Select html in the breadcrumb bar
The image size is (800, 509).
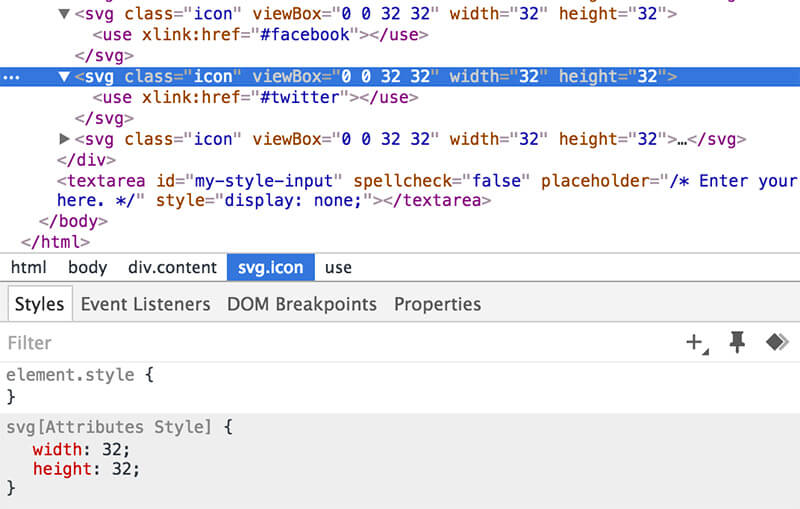(x=28, y=267)
